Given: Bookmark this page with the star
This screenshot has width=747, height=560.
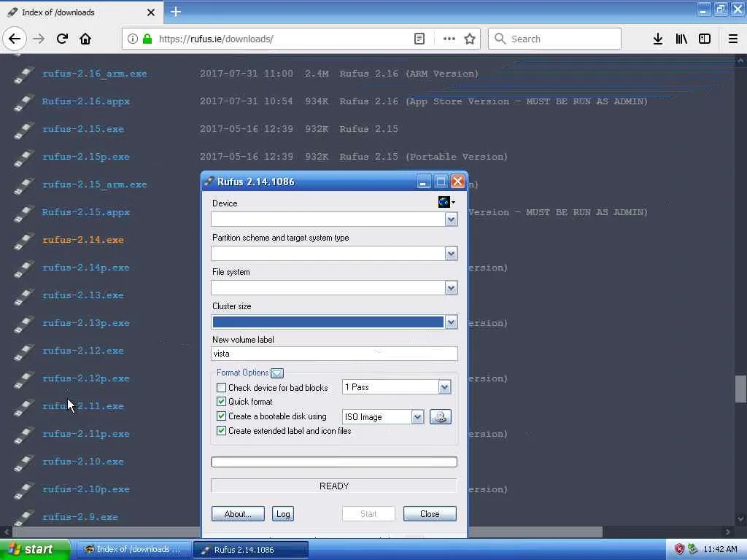Looking at the screenshot, I should tap(470, 39).
